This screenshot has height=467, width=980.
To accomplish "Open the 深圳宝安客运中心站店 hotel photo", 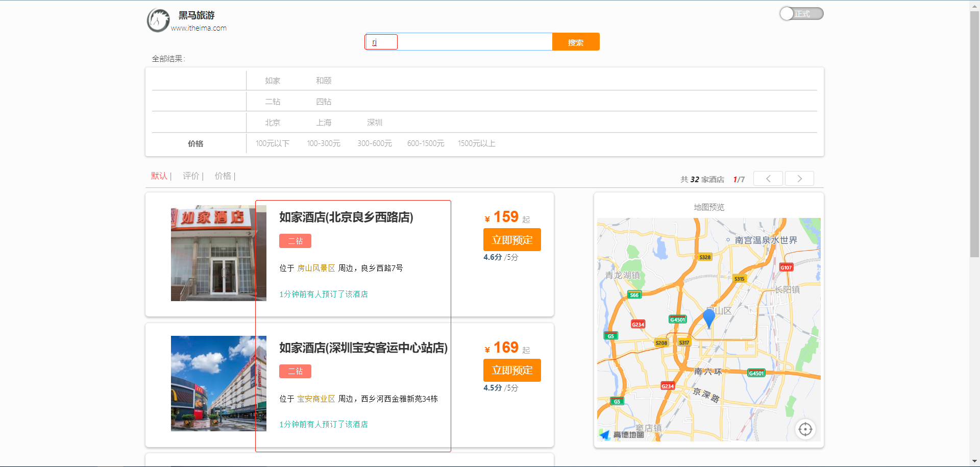I will pos(218,383).
